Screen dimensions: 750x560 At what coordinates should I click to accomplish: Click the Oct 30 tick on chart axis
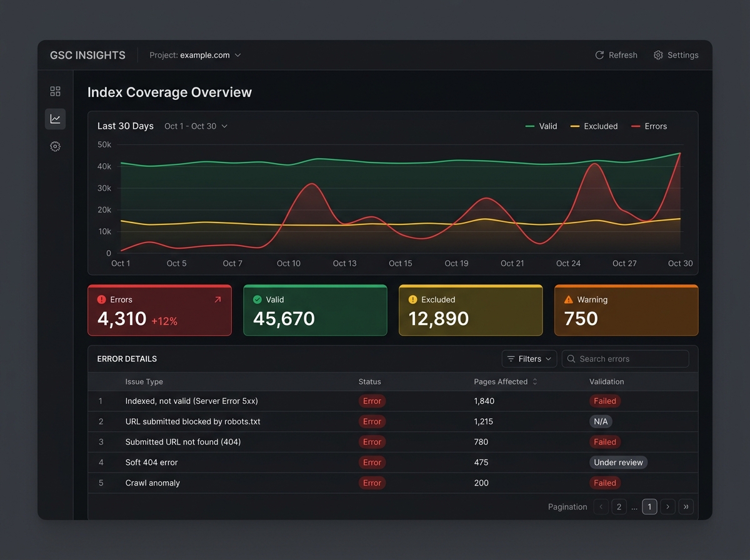tap(680, 264)
